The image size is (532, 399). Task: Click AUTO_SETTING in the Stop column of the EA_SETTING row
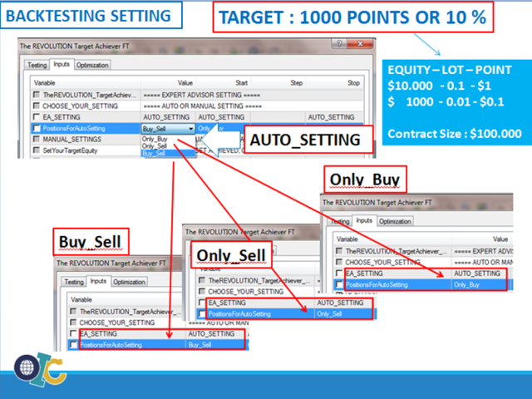[x=331, y=117]
